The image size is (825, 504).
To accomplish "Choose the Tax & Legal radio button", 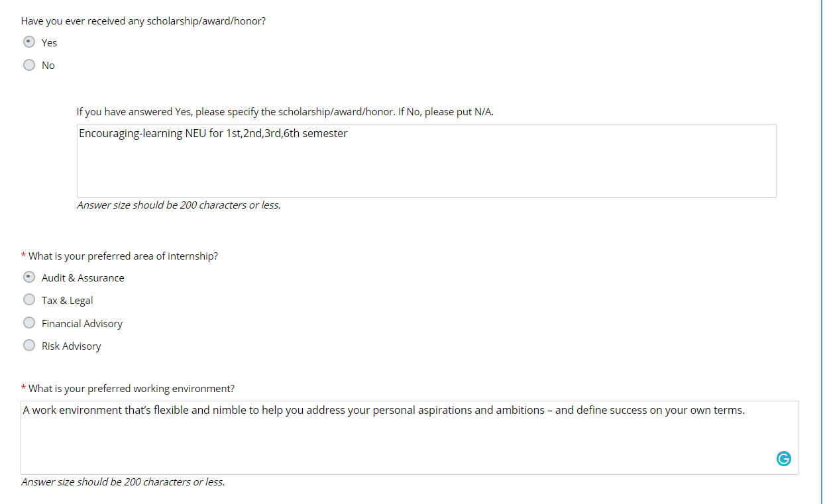I will pyautogui.click(x=29, y=299).
